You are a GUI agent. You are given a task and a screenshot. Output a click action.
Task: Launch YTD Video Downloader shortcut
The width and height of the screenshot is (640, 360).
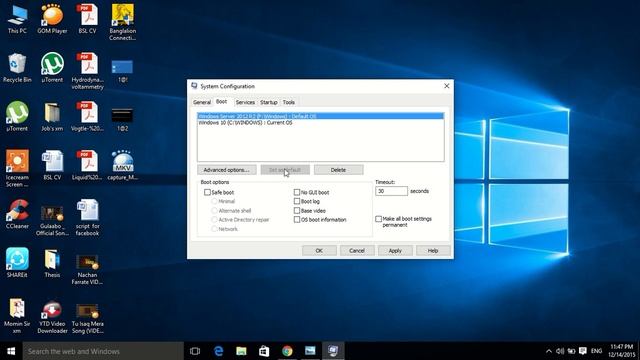(52, 317)
